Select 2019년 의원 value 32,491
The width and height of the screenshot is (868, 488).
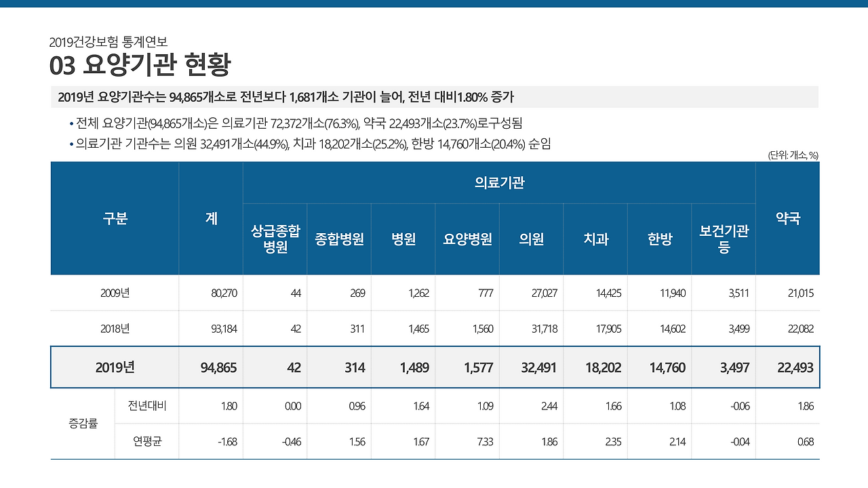click(538, 367)
